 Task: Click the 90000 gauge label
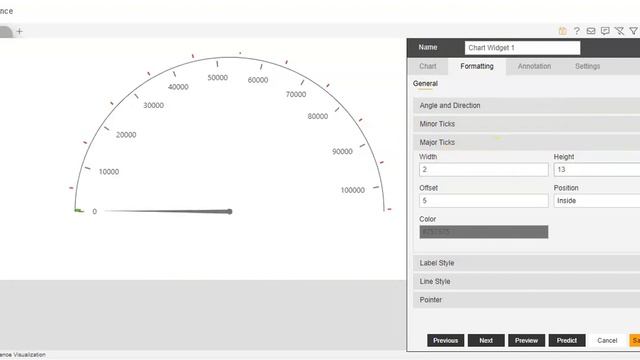(x=342, y=151)
